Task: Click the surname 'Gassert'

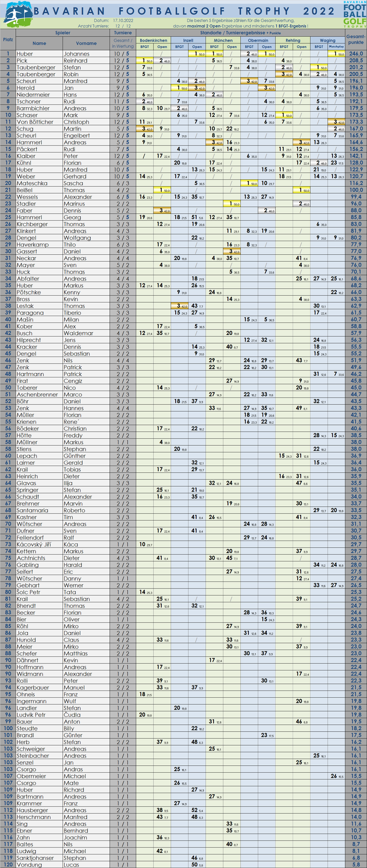Action: point(27,251)
